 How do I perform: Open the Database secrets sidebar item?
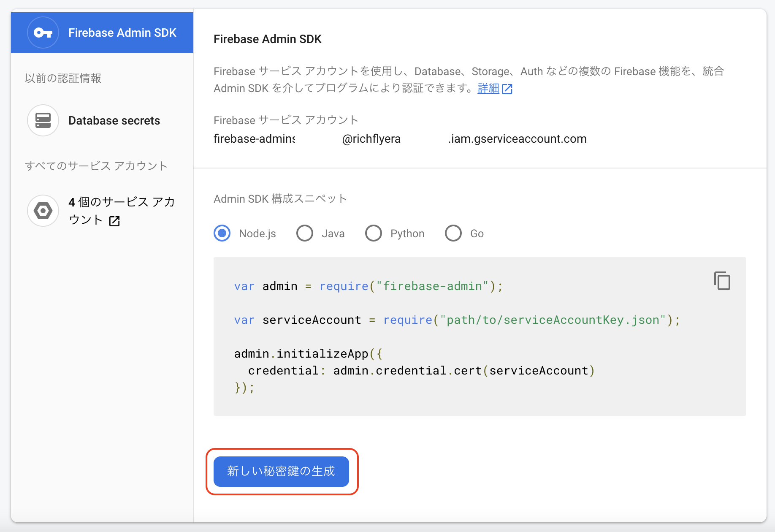(102, 120)
